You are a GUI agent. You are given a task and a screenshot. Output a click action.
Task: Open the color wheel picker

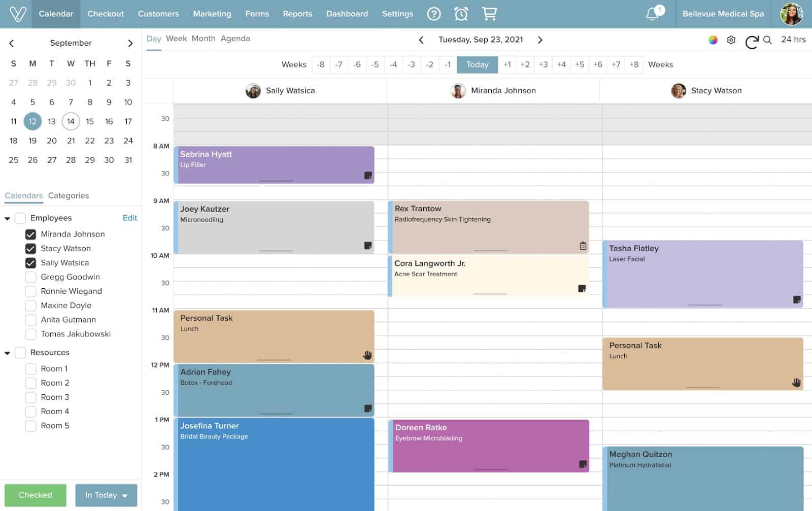click(713, 40)
